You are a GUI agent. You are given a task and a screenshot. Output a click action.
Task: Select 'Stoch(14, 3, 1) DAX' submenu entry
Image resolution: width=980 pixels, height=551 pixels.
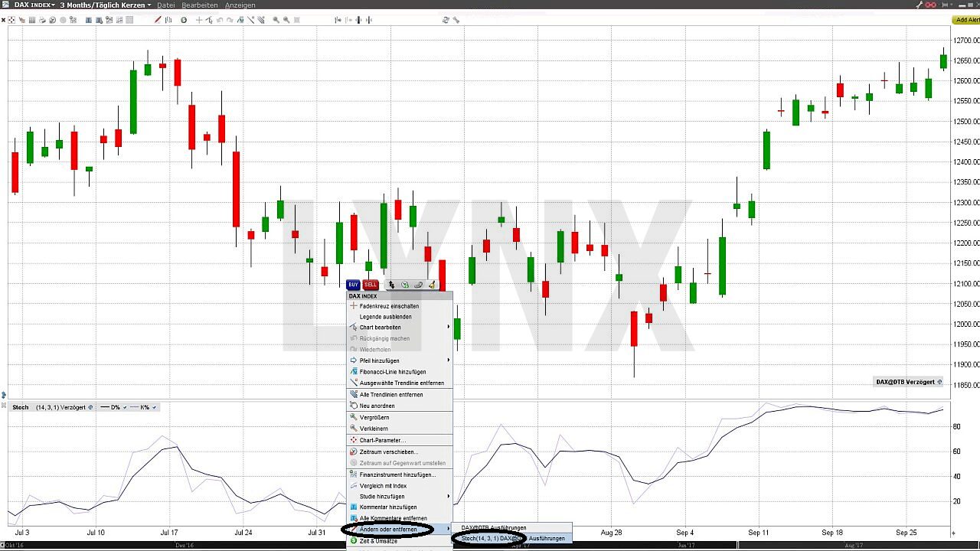(490, 538)
